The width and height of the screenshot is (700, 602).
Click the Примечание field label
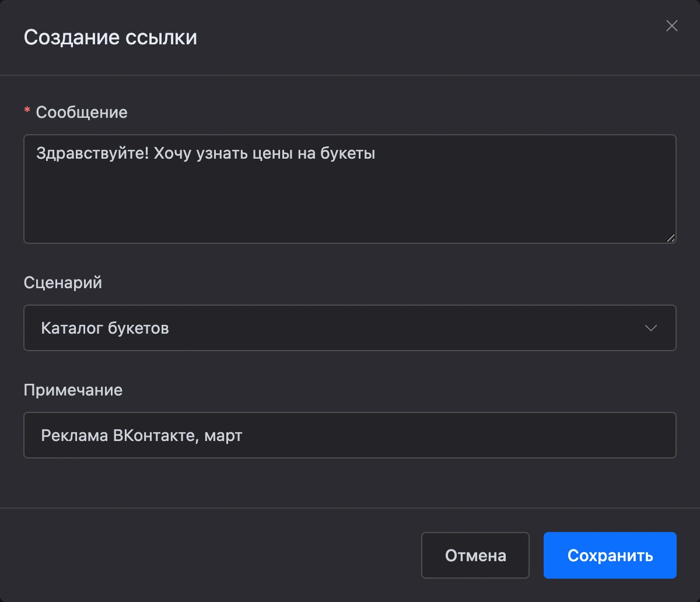(73, 390)
